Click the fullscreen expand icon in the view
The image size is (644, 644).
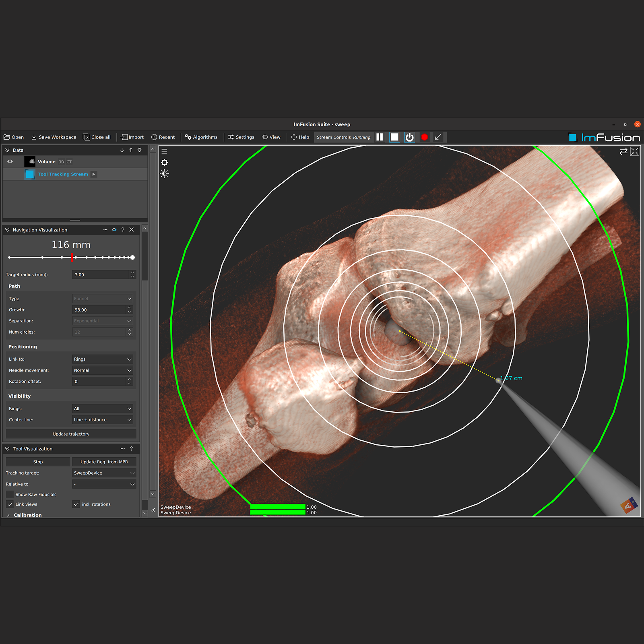point(635,151)
